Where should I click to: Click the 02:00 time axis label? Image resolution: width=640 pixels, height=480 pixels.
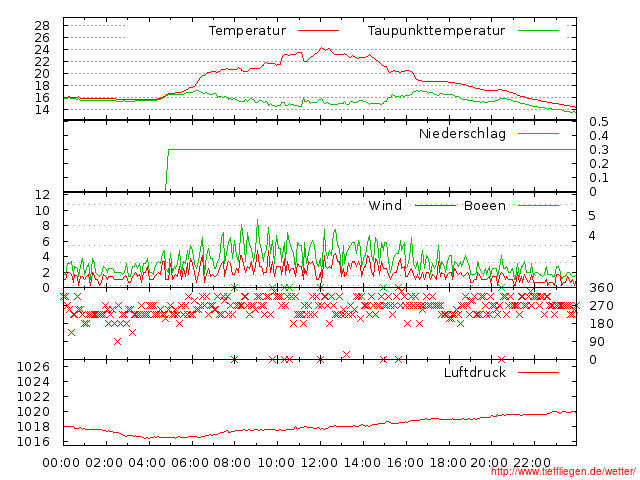[x=104, y=463]
